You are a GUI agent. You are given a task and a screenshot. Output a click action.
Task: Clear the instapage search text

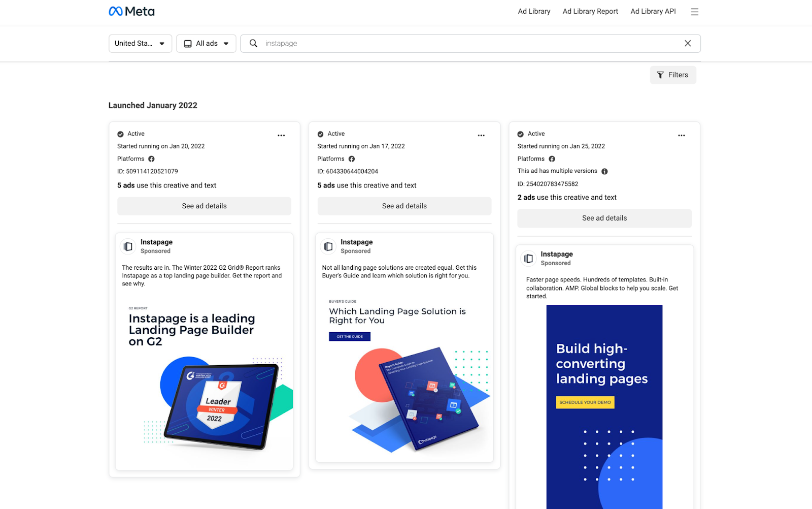pyautogui.click(x=688, y=43)
